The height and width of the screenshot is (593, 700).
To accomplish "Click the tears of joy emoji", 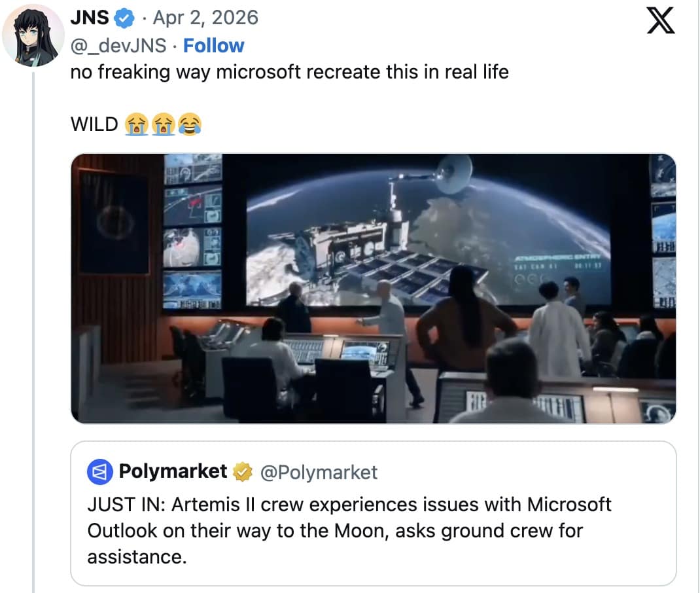I will tap(189, 124).
